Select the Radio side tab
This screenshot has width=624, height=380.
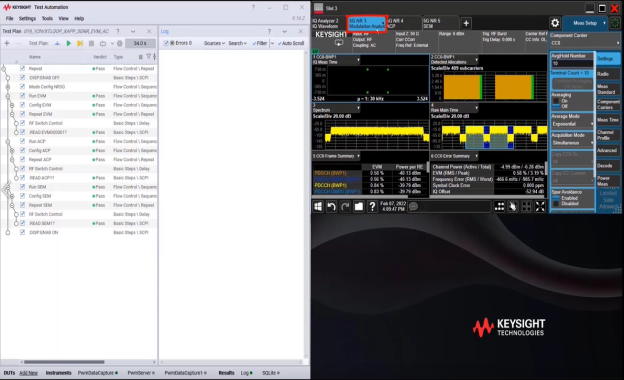(x=608, y=74)
